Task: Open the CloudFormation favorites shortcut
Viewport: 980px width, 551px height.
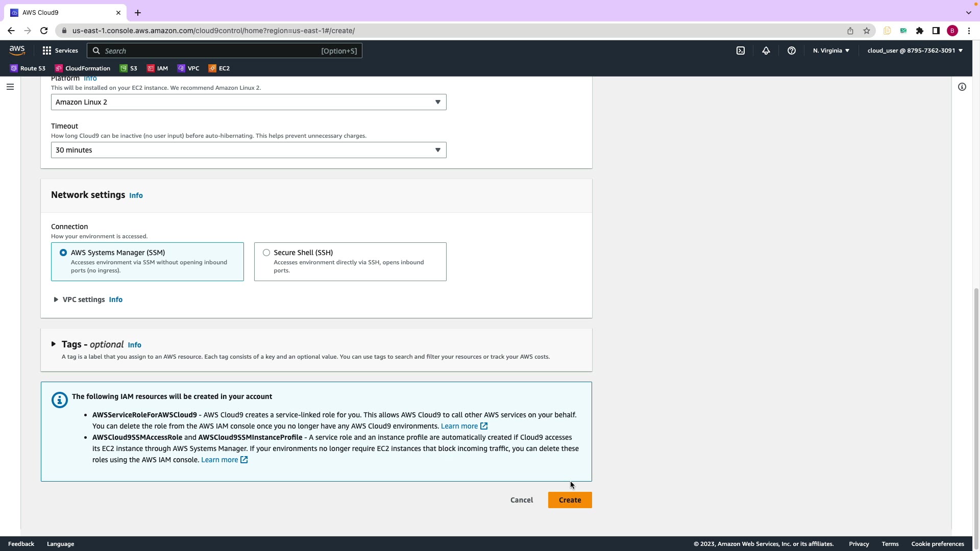Action: [82, 68]
